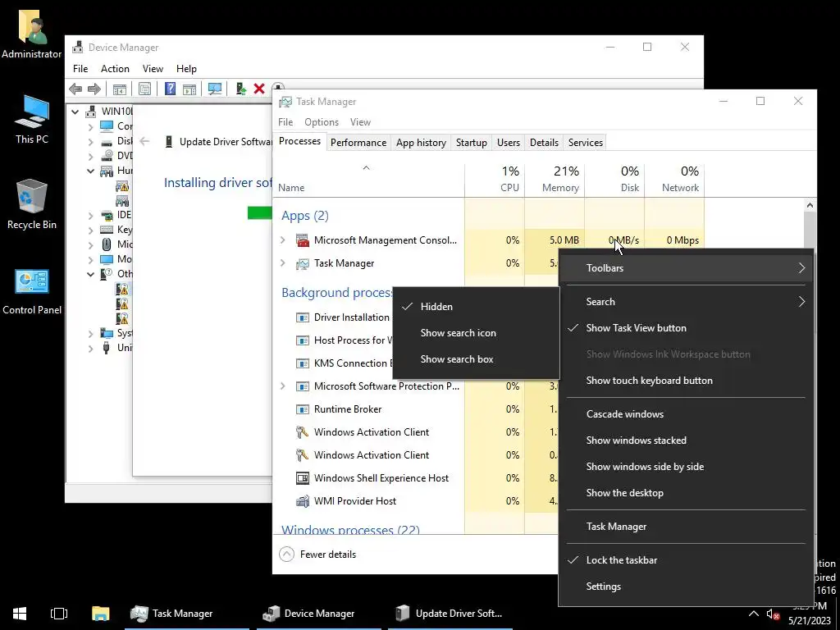
Task: Show hidden tray icons chevron
Action: coord(753,614)
